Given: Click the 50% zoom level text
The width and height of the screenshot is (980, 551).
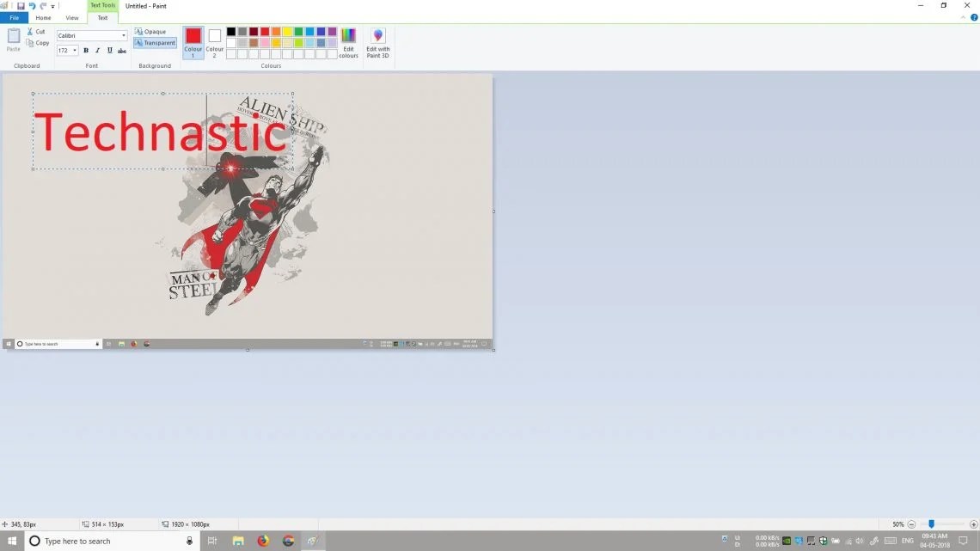Looking at the screenshot, I should (x=898, y=524).
